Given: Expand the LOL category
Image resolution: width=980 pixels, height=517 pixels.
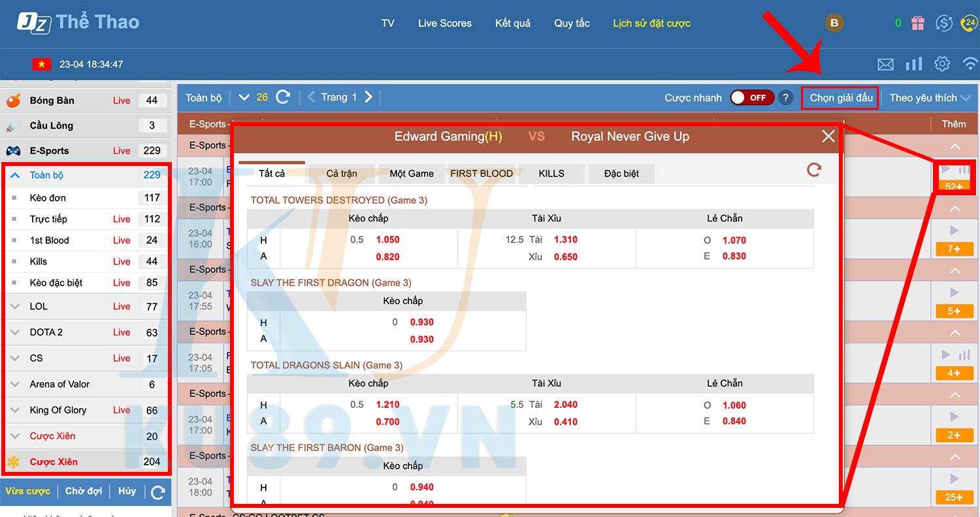Looking at the screenshot, I should (16, 307).
